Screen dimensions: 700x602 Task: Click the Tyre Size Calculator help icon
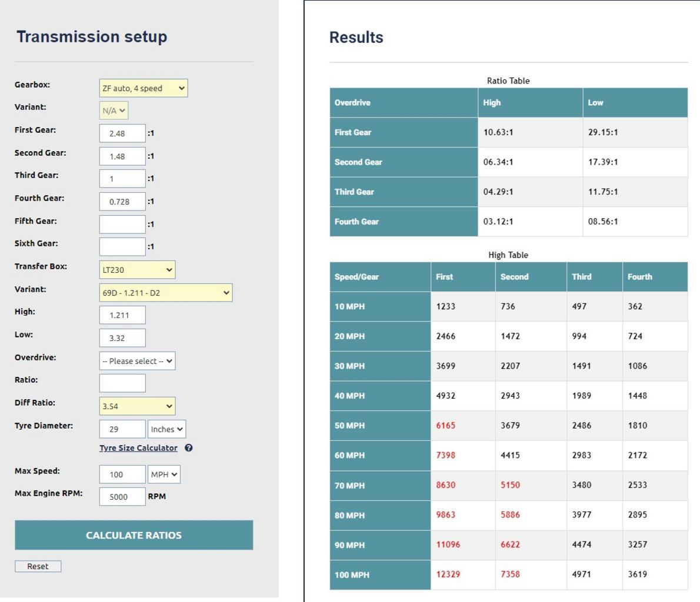188,447
